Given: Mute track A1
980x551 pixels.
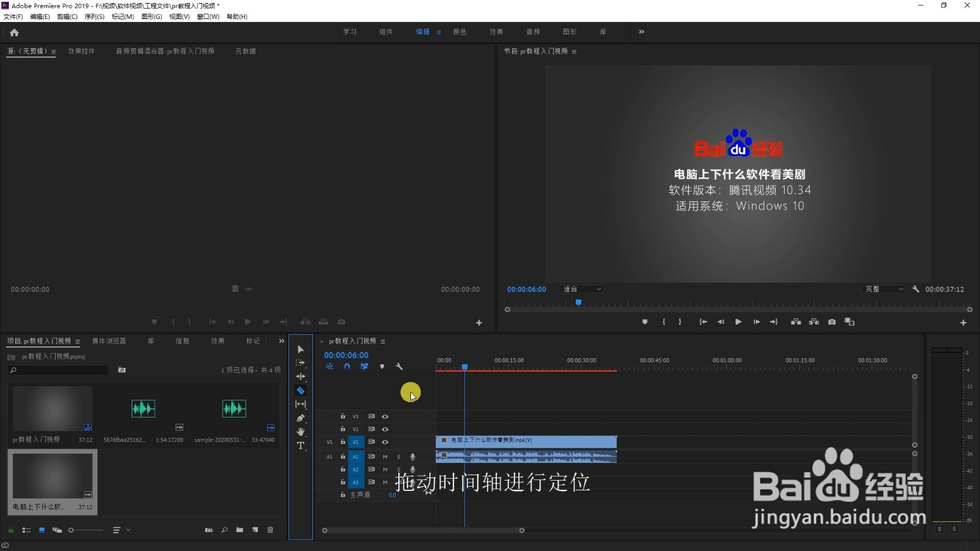Looking at the screenshot, I should (385, 457).
